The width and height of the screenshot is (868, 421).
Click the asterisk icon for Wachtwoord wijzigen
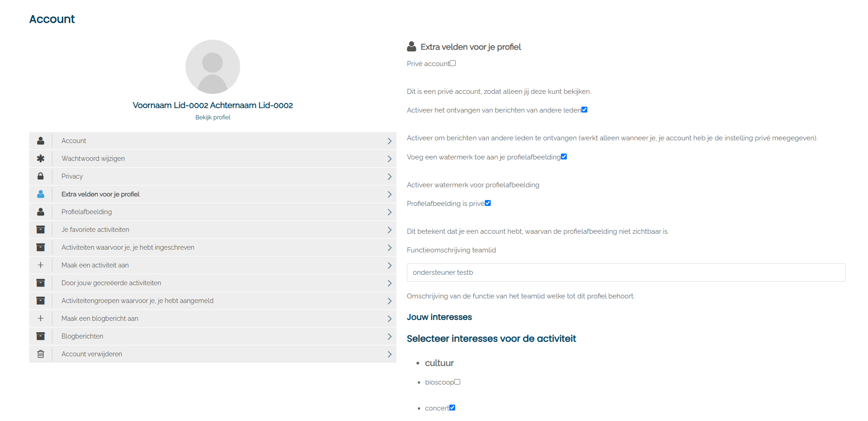point(41,159)
